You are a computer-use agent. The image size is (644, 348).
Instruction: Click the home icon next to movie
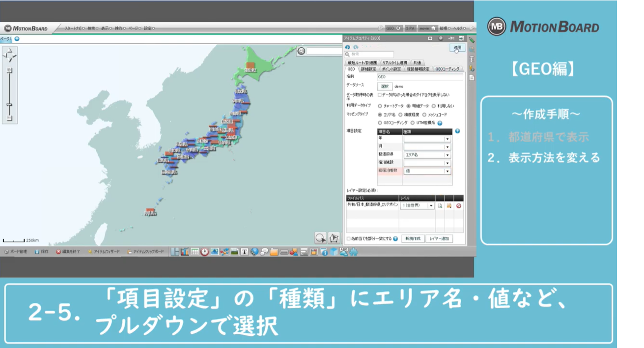pyautogui.click(x=434, y=29)
